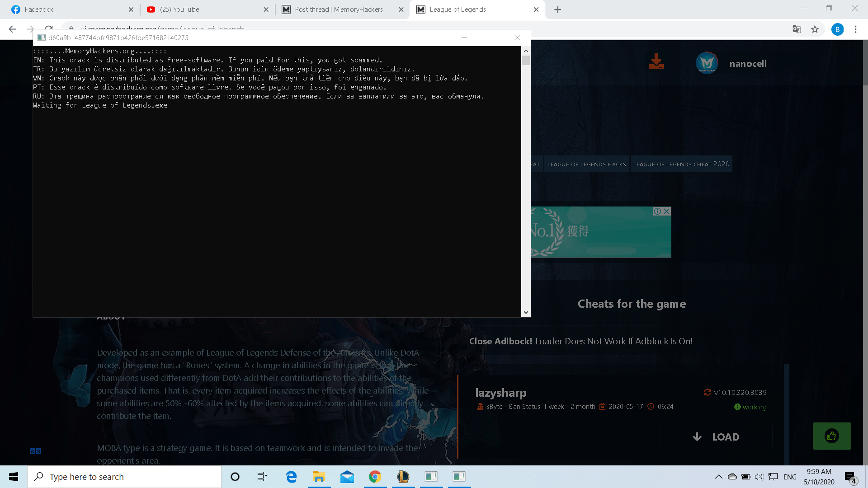Close the League of Legends tab
The height and width of the screenshot is (488, 868).
tap(536, 9)
